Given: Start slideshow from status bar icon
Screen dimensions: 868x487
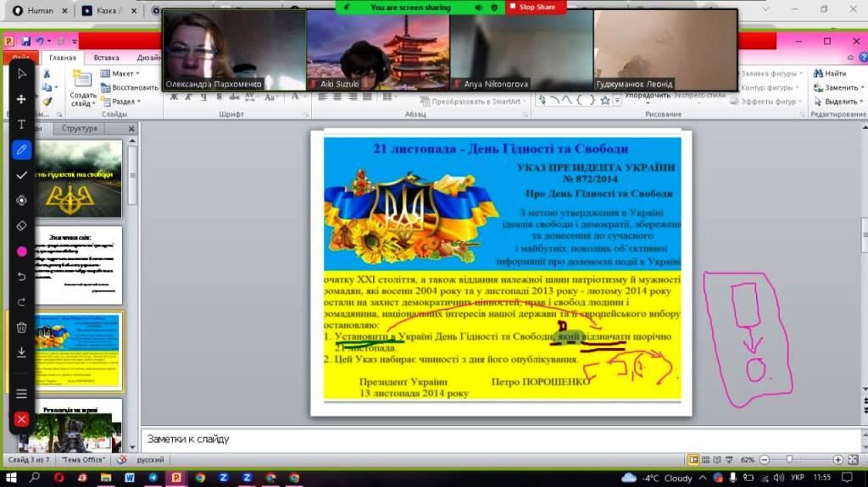Looking at the screenshot, I should (x=729, y=460).
